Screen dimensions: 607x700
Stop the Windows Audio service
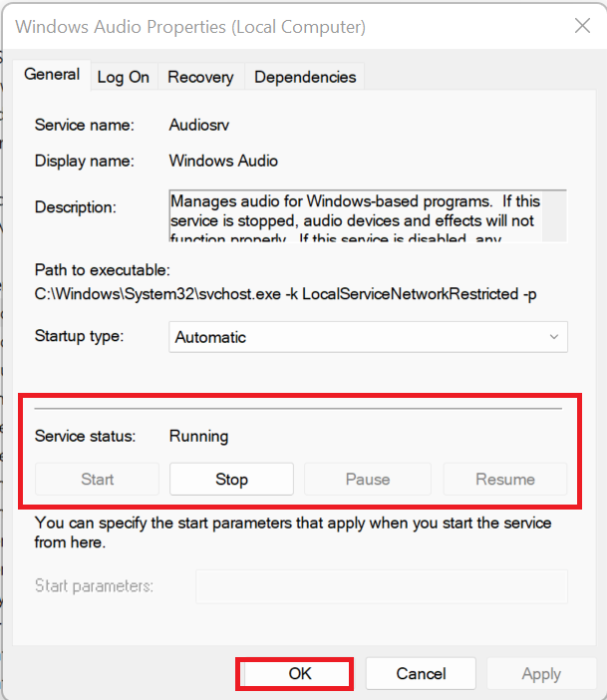coord(231,479)
